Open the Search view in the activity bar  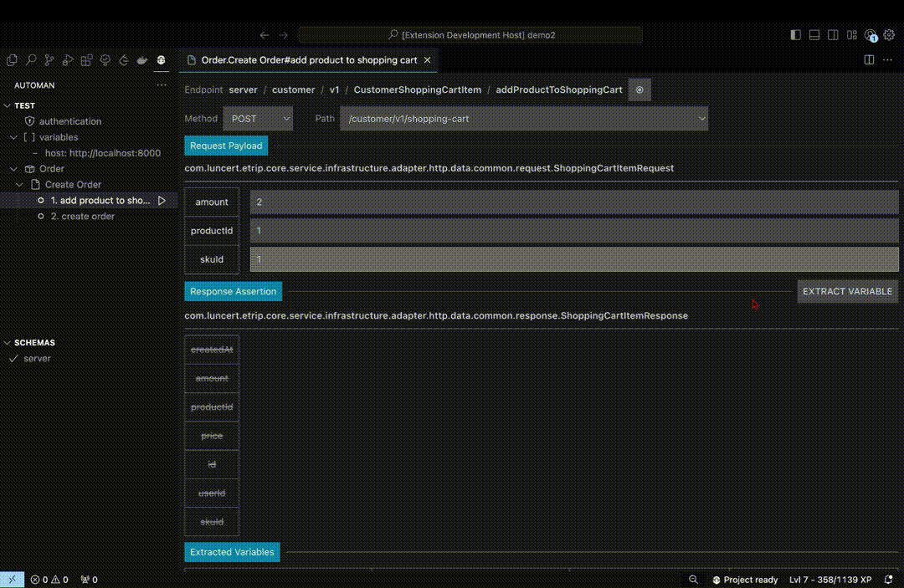coord(31,60)
